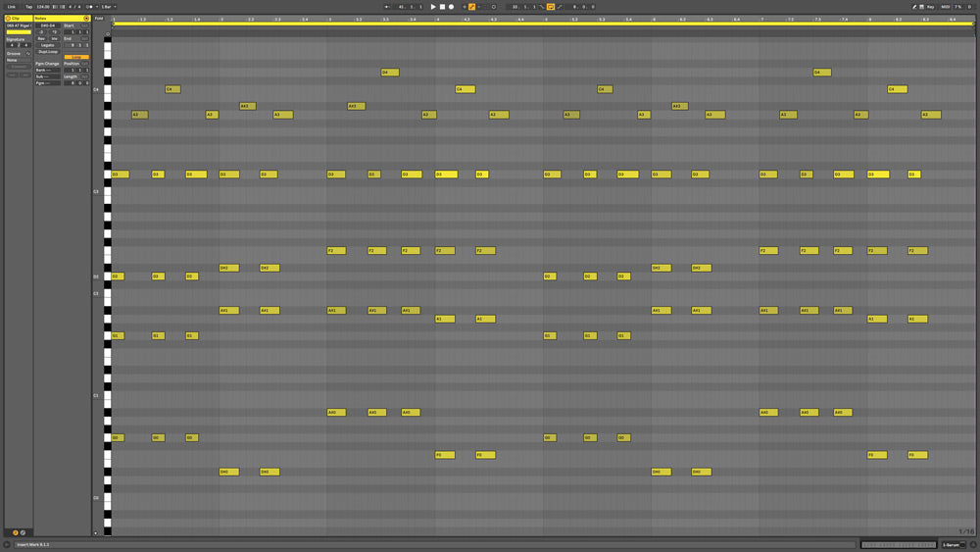980x552 pixels.
Task: Select the D4 note in the piano roll
Action: (x=390, y=73)
